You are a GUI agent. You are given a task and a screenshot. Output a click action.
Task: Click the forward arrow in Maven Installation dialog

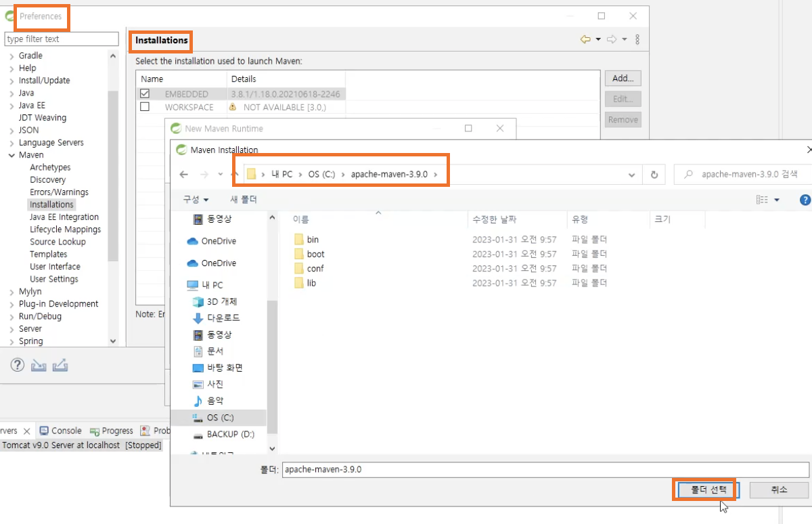pyautogui.click(x=204, y=175)
